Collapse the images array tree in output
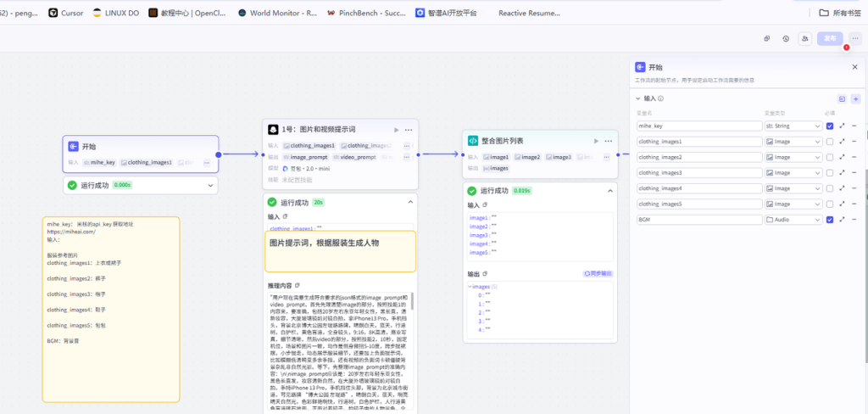The width and height of the screenshot is (868, 414). coord(470,287)
